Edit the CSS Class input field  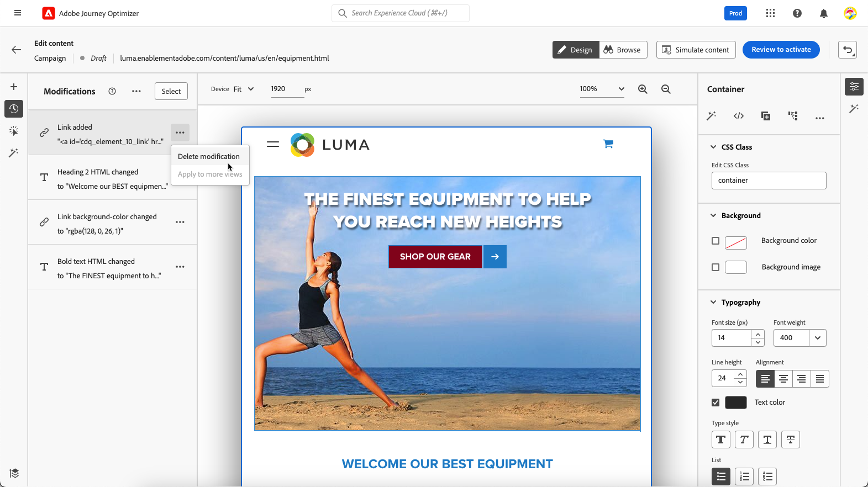click(769, 181)
